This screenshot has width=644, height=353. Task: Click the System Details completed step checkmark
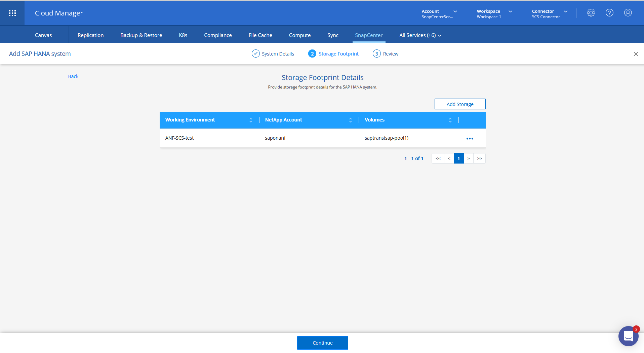pos(256,54)
